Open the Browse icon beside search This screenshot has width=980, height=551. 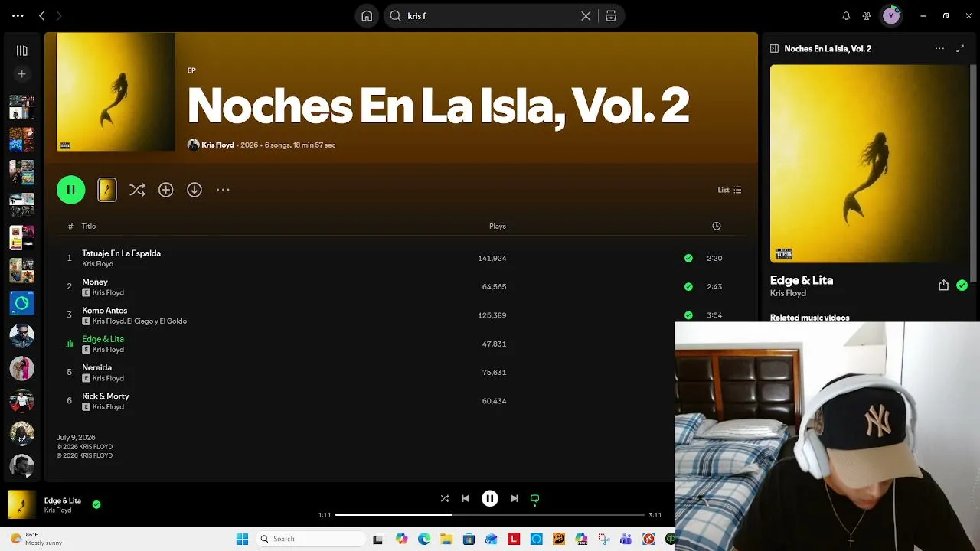pos(611,15)
